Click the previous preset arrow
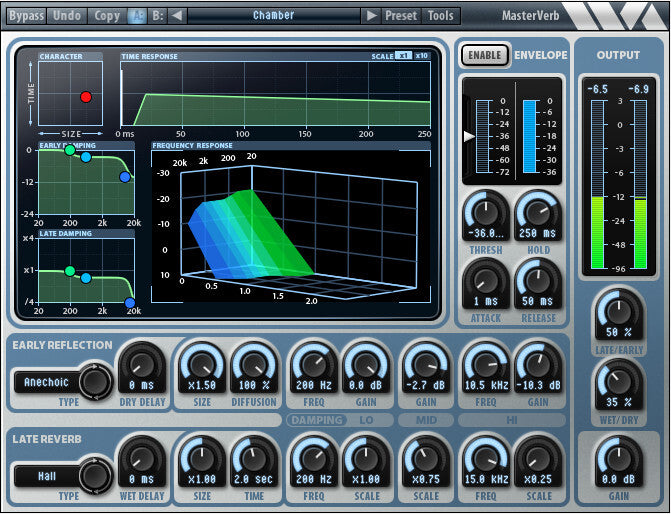Viewport: 671px width, 514px height. coord(177,15)
